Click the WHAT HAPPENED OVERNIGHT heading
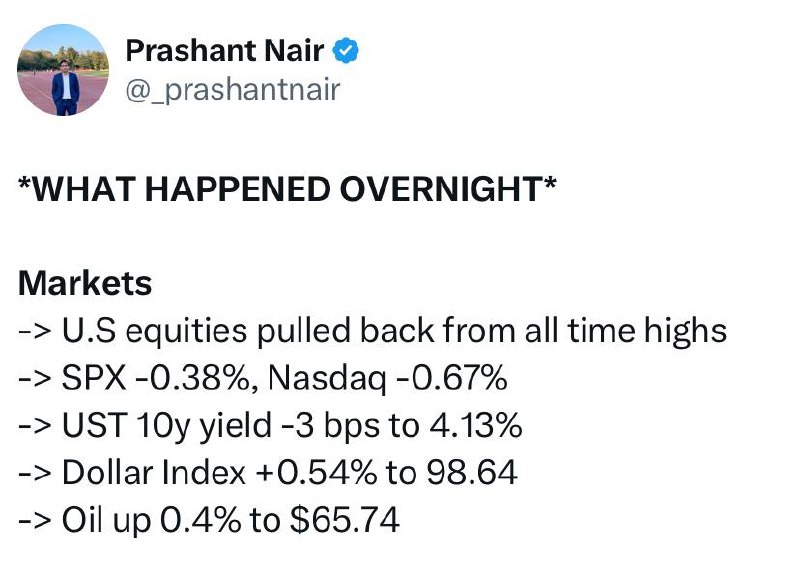The image size is (800, 577). tap(287, 190)
